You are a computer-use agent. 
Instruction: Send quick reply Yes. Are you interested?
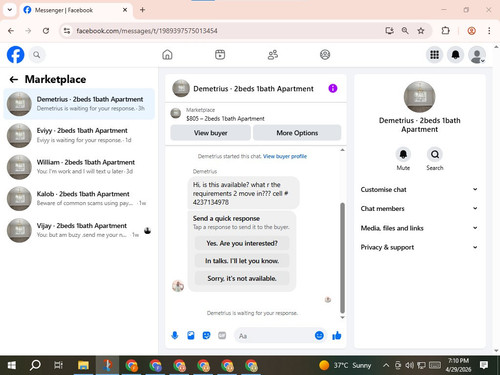pyautogui.click(x=242, y=243)
